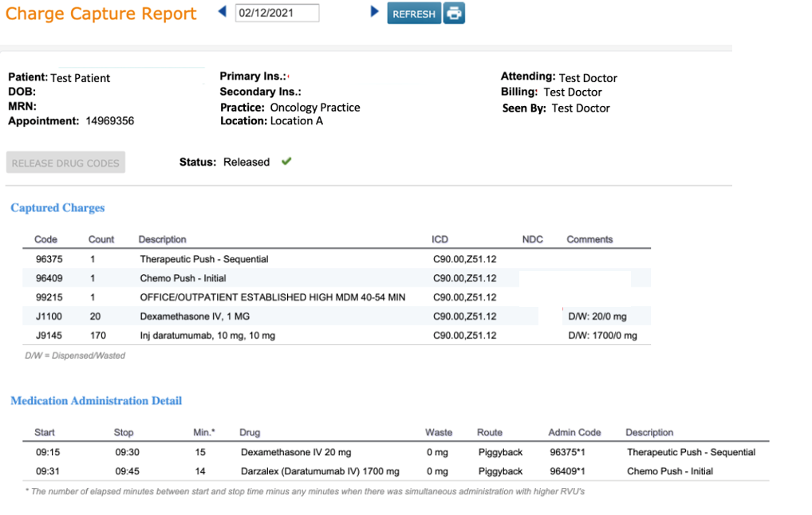The image size is (812, 515).
Task: Select the 96375 Therapeutic Push charge row
Action: click(204, 259)
